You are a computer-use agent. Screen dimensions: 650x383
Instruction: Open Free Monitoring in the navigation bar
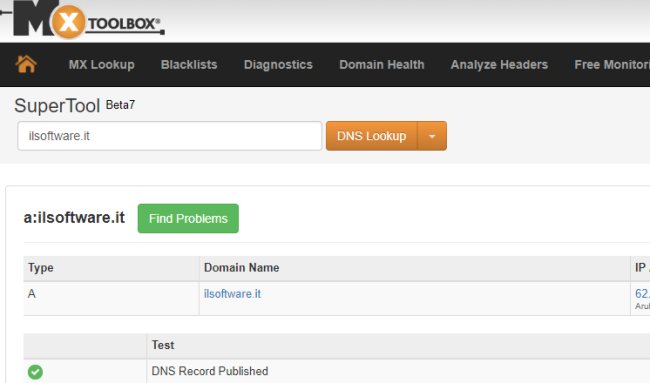coord(612,65)
